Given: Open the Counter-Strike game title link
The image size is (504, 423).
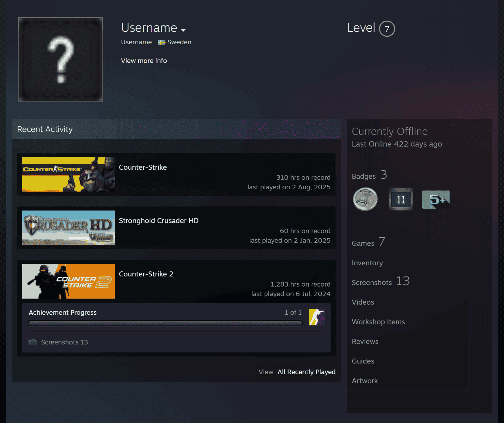Looking at the screenshot, I should click(x=143, y=167).
